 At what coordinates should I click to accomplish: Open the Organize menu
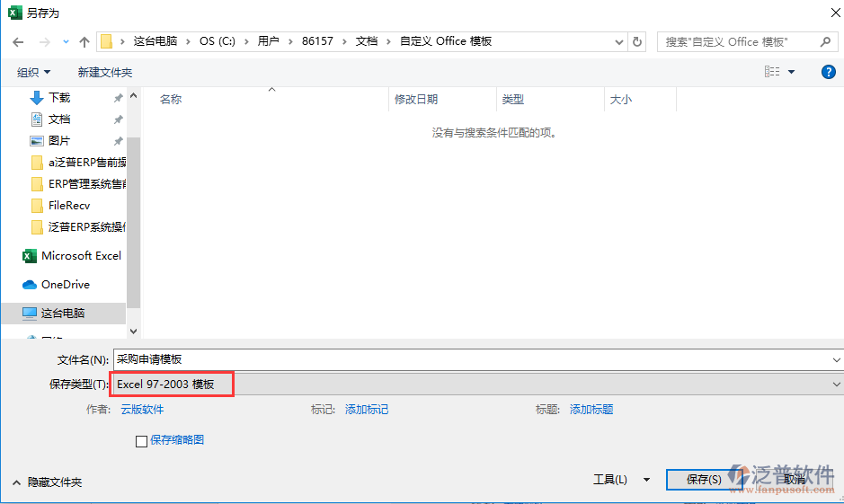pos(34,72)
